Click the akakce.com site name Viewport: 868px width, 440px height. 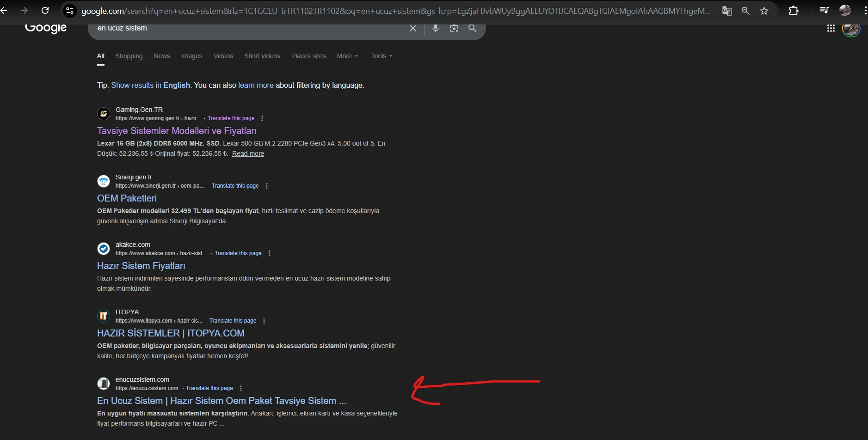tap(133, 244)
